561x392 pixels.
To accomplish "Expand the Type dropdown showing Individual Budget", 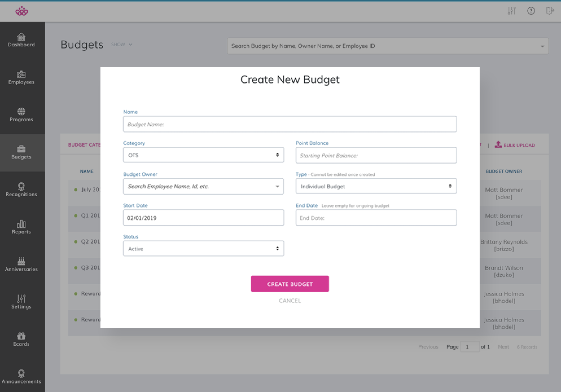I will (376, 186).
